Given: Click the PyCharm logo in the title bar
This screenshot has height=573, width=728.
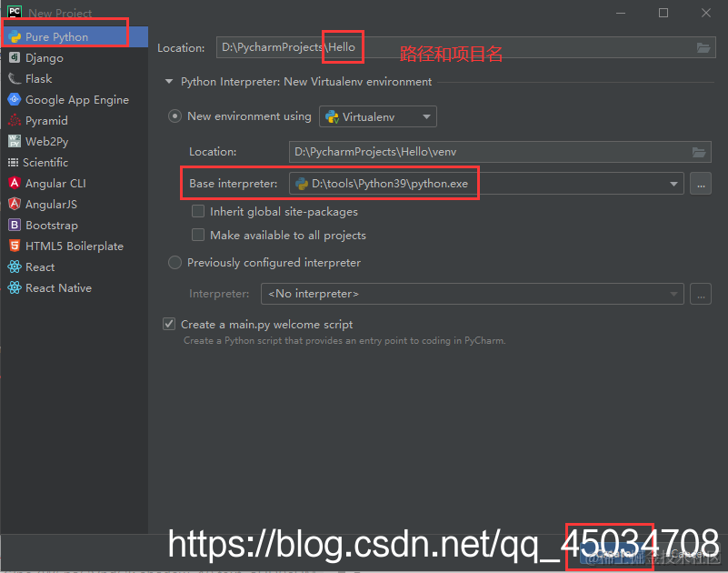Looking at the screenshot, I should coord(15,12).
